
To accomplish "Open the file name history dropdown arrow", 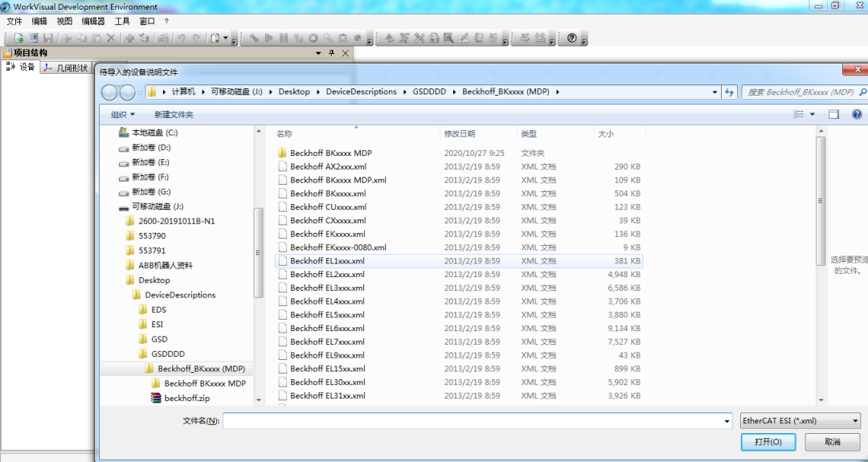I will click(727, 422).
